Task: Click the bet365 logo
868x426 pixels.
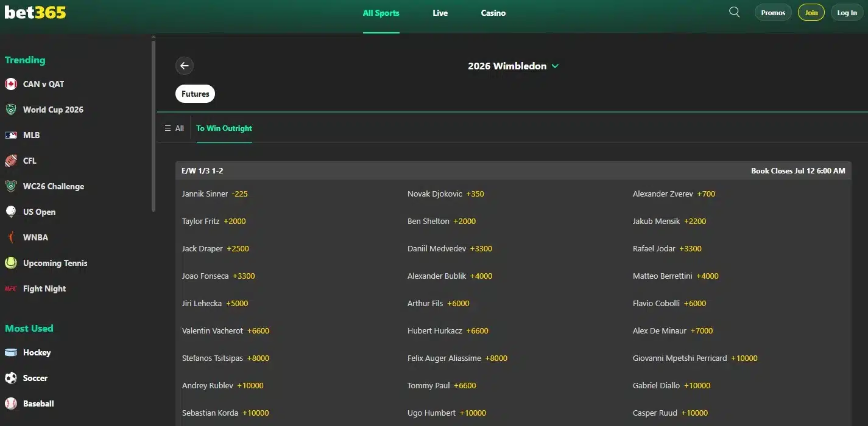Action: point(35,13)
